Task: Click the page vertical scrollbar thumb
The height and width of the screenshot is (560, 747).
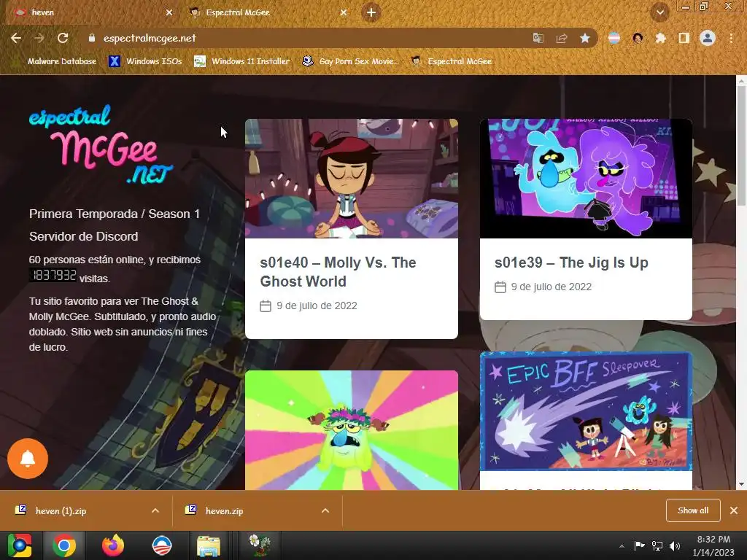Action: pyautogui.click(x=741, y=147)
